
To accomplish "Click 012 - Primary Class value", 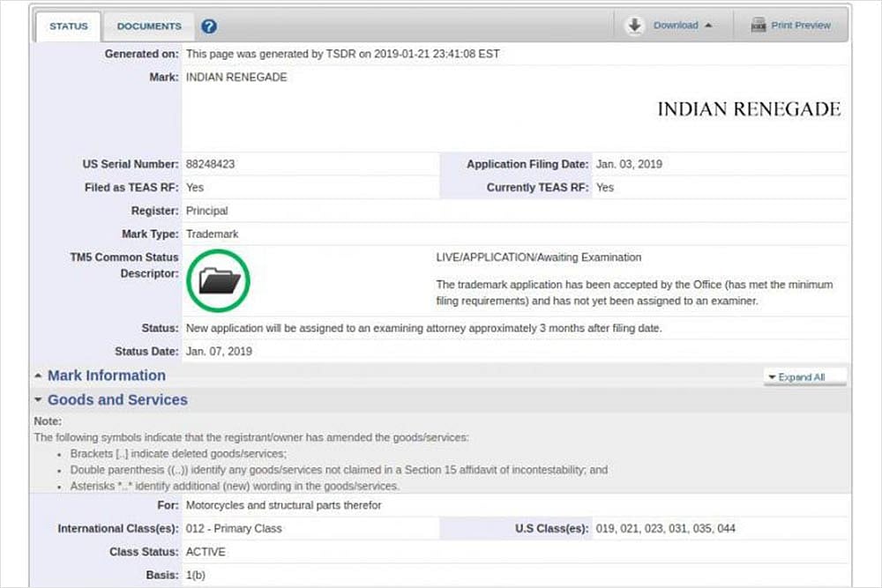I will (234, 528).
